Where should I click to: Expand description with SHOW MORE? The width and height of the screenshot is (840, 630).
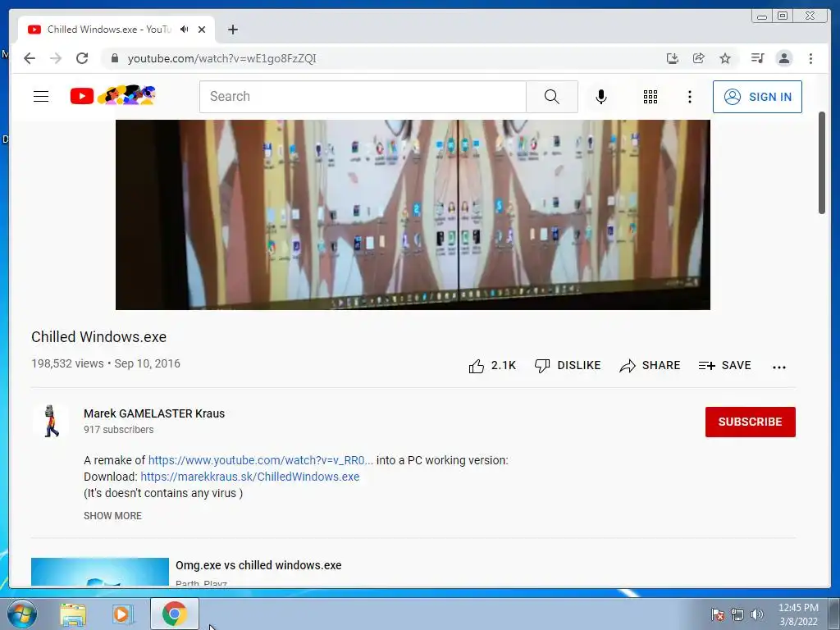112,515
